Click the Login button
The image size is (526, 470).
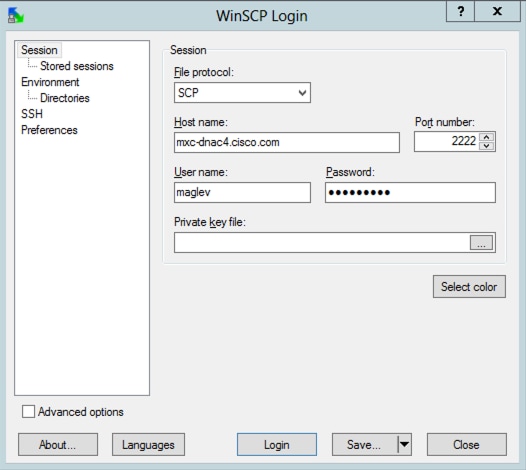coord(277,445)
